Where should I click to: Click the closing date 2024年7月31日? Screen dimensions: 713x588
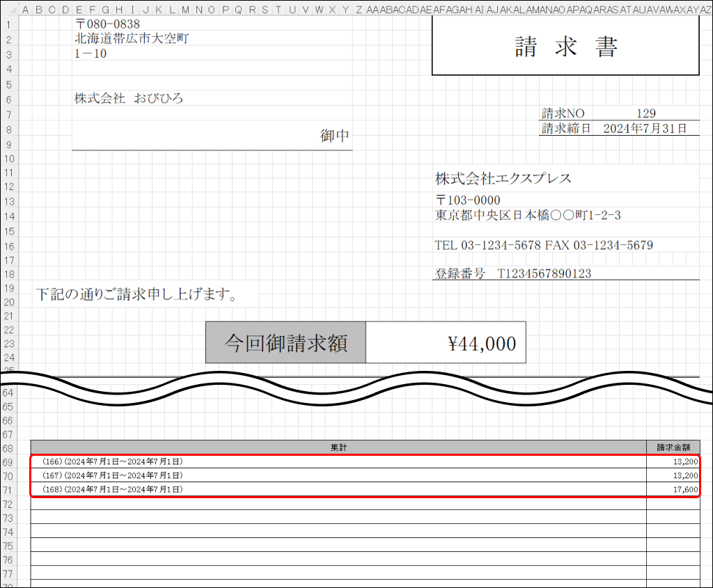645,128
